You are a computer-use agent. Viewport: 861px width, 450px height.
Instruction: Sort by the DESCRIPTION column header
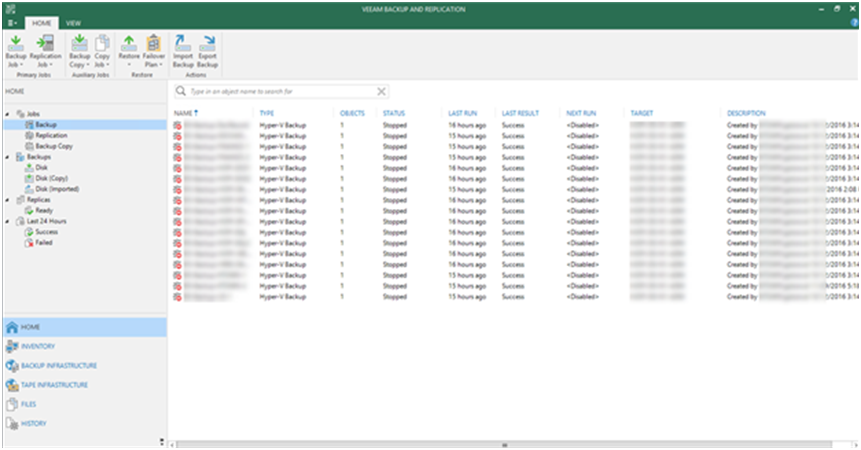(x=746, y=113)
